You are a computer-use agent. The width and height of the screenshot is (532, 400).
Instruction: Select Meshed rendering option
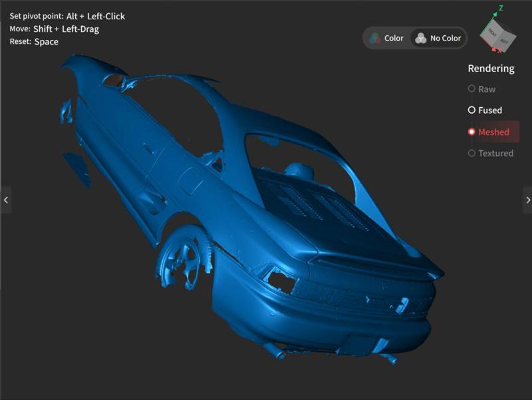click(492, 132)
